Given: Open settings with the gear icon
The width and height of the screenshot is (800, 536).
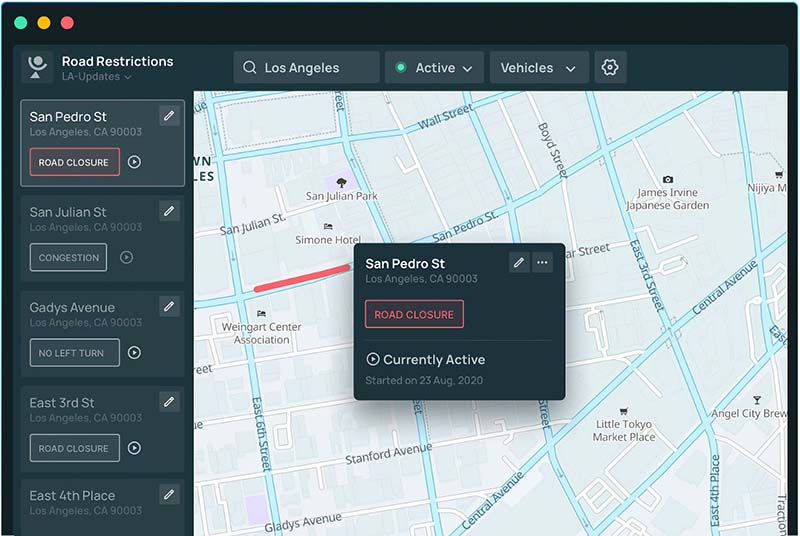Looking at the screenshot, I should point(610,67).
